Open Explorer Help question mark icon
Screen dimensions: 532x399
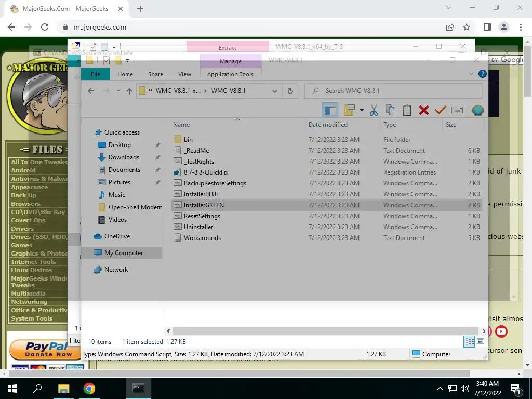click(x=482, y=74)
